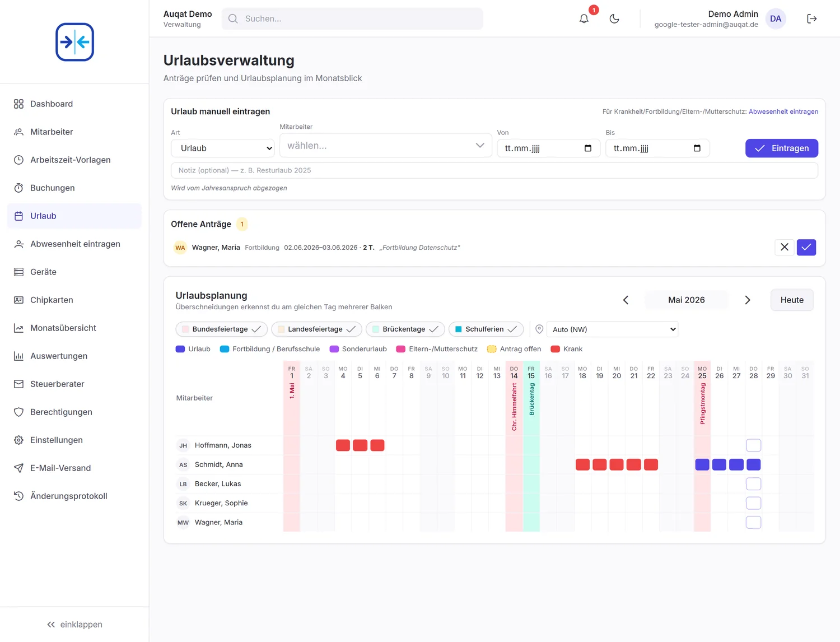Select May 28 cell for Maria Wagner
This screenshot has width=840, height=642.
pyautogui.click(x=754, y=523)
